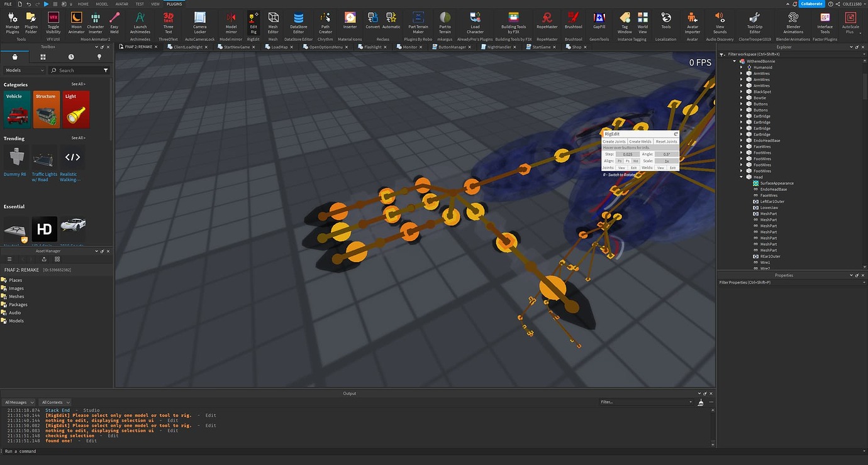Click the RigEdit Angle value field
Viewport: 868px width, 465px height.
click(667, 154)
